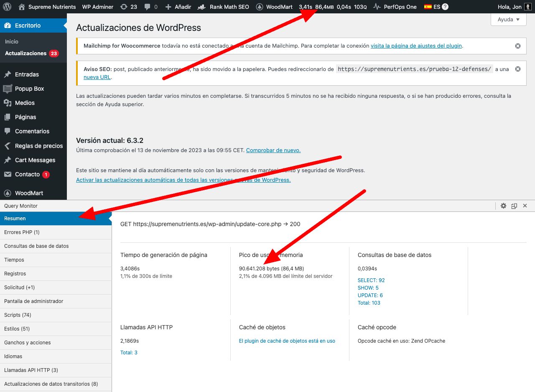535x392 pixels.
Task: Go to Inicio submenu item
Action: (12, 41)
